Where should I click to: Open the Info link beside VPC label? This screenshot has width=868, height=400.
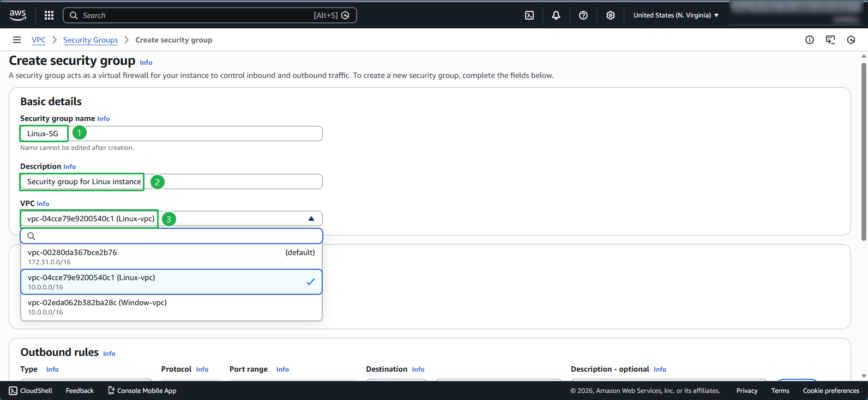[43, 204]
